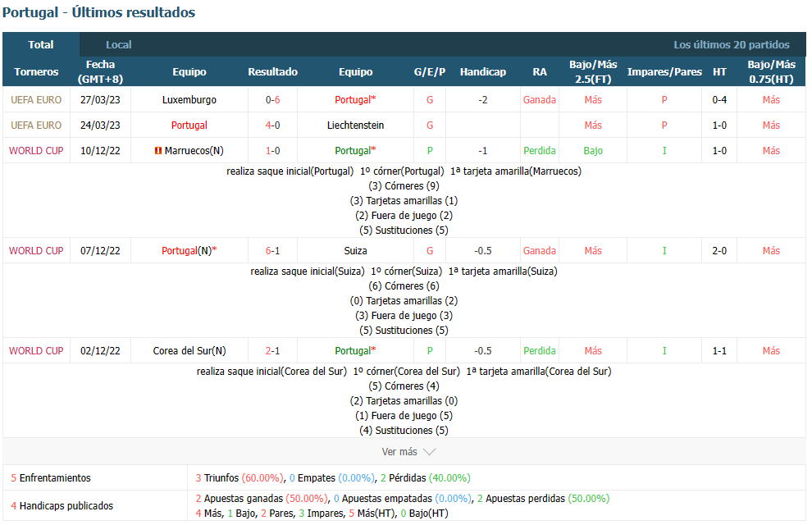The width and height of the screenshot is (812, 525).
Task: Click the -1 handicap value
Action: point(482,151)
